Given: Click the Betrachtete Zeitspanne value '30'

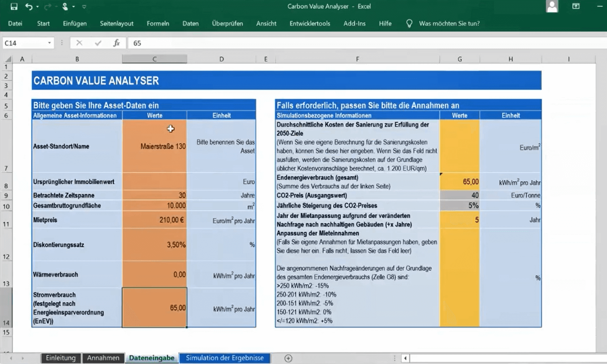Looking at the screenshot, I should click(x=155, y=195).
